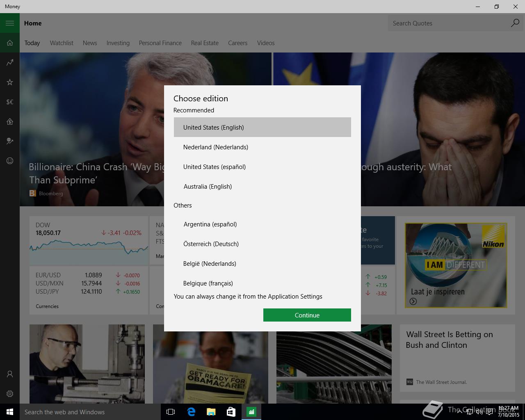Select United States (español) edition
525x420 pixels.
[x=262, y=167]
